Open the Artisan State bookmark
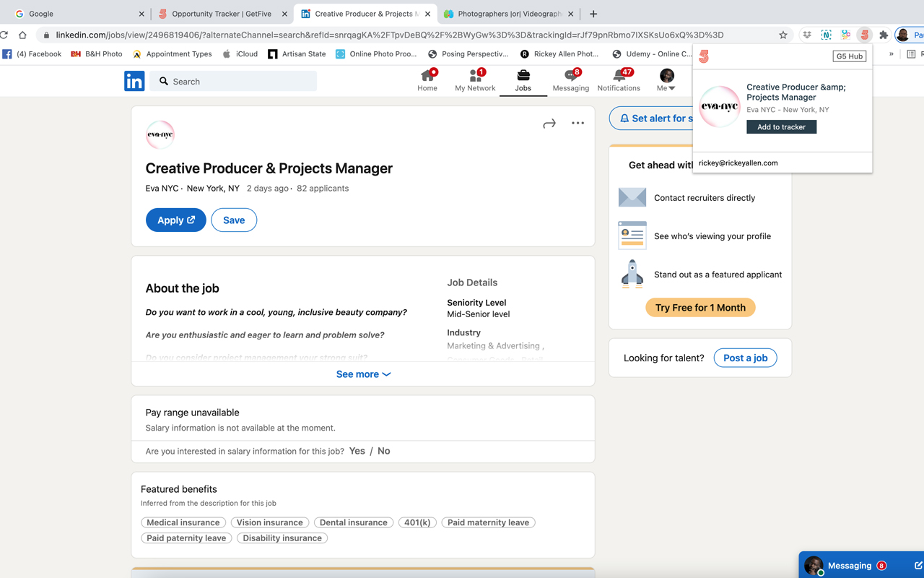The width and height of the screenshot is (924, 578). pyautogui.click(x=297, y=53)
